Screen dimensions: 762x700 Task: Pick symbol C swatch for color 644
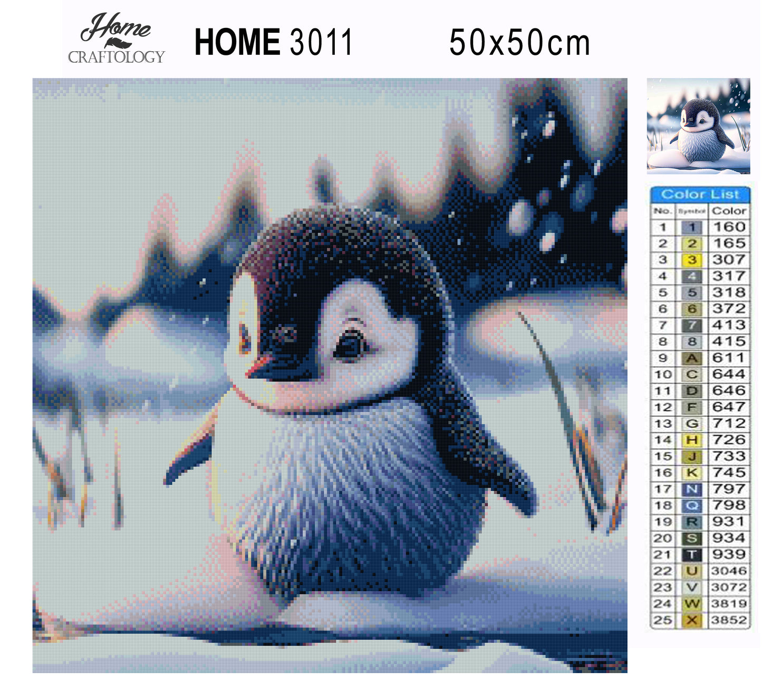tap(692, 375)
